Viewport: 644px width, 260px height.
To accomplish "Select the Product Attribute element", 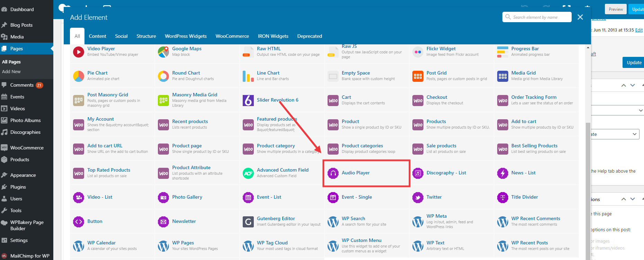I will (198, 173).
